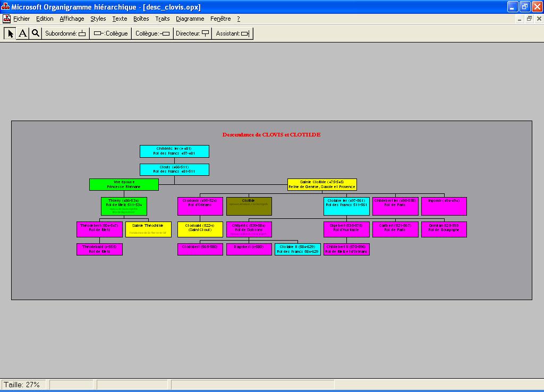Pick the Assistant box tool
The image size is (544, 392).
pos(232,33)
